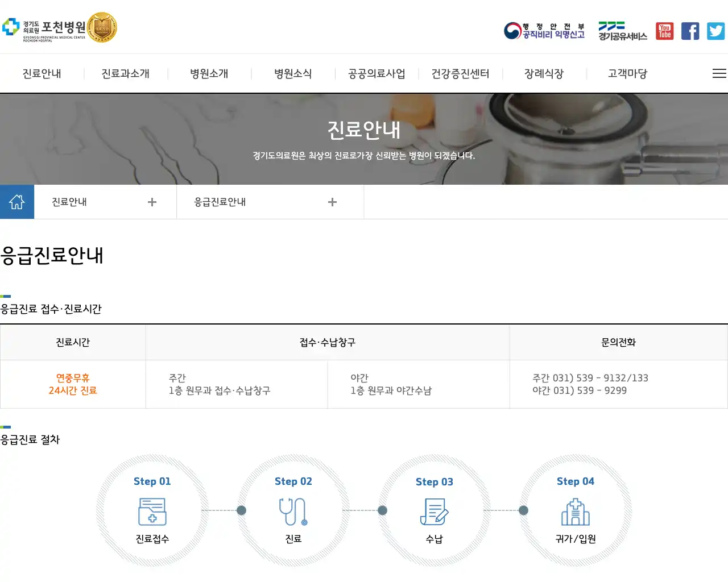
Task: Open the hospital's Twitter page
Action: (715, 31)
